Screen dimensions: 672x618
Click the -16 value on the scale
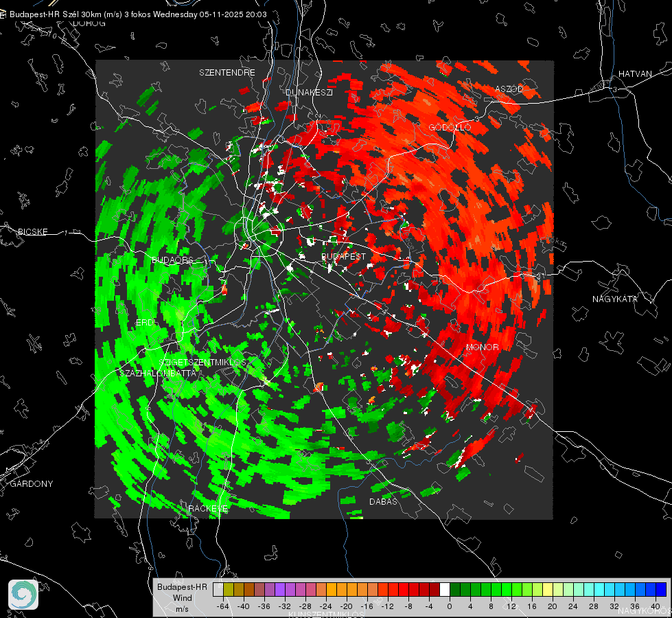(x=367, y=606)
